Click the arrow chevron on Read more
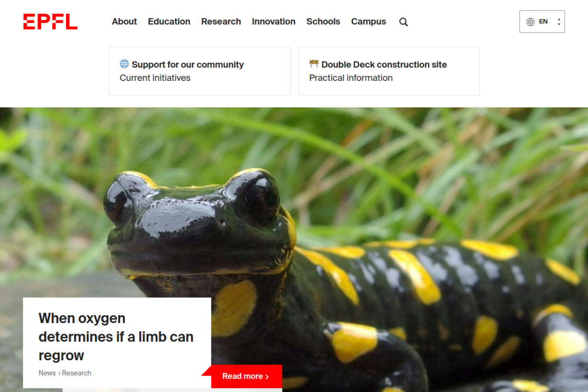588x392 pixels. coord(267,377)
